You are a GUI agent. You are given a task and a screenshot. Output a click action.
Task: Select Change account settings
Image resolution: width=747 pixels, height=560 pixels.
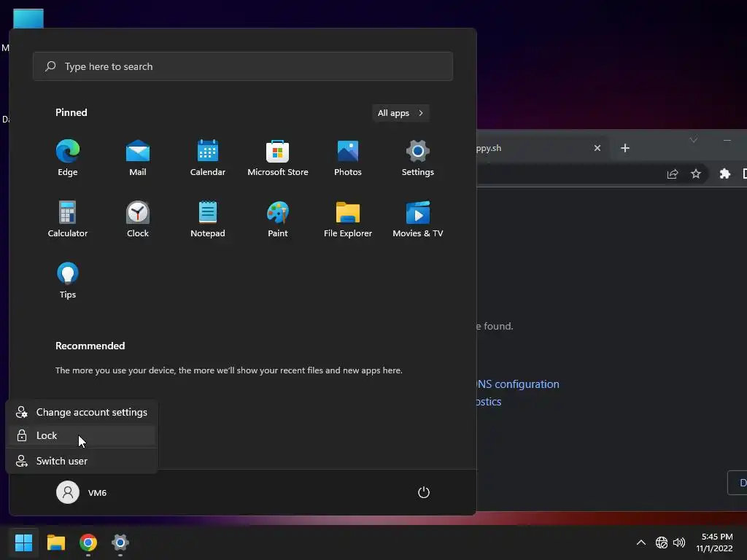pyautogui.click(x=82, y=413)
